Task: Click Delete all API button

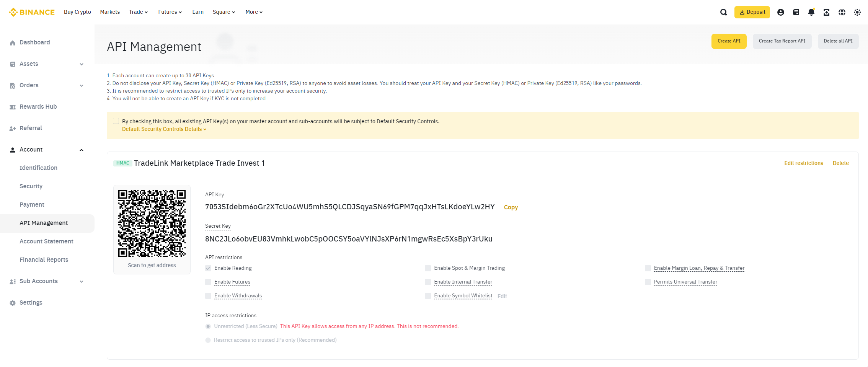Action: [x=838, y=41]
